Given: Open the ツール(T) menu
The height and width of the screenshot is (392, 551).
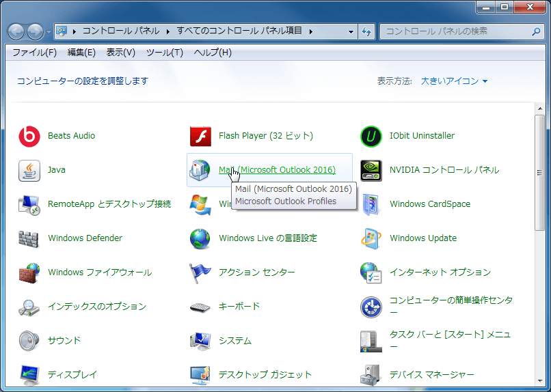Looking at the screenshot, I should (165, 53).
